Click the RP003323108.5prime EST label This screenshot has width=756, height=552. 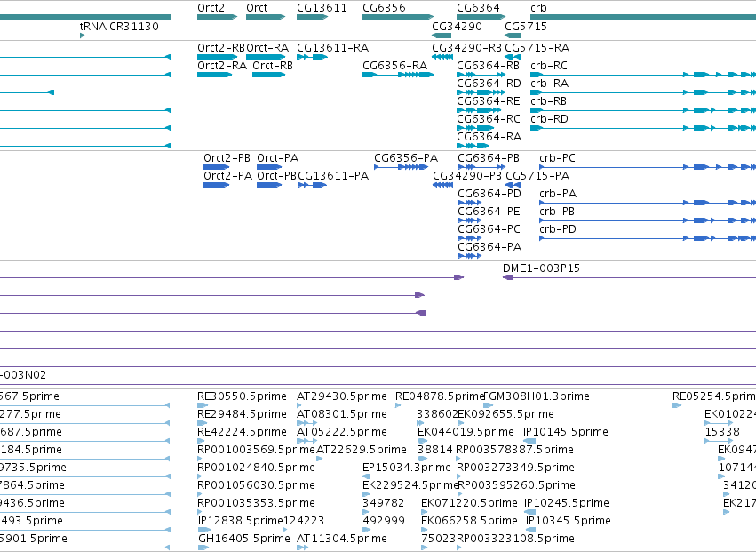click(515, 539)
